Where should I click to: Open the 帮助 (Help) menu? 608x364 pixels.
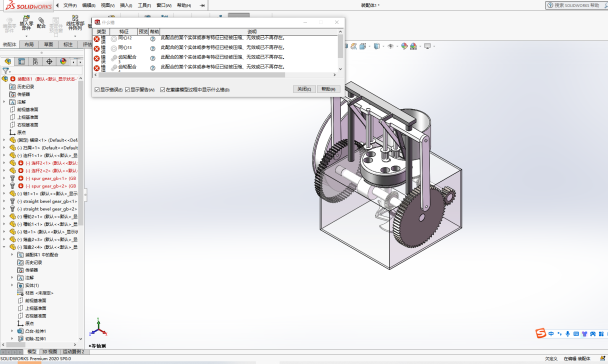click(184, 5)
